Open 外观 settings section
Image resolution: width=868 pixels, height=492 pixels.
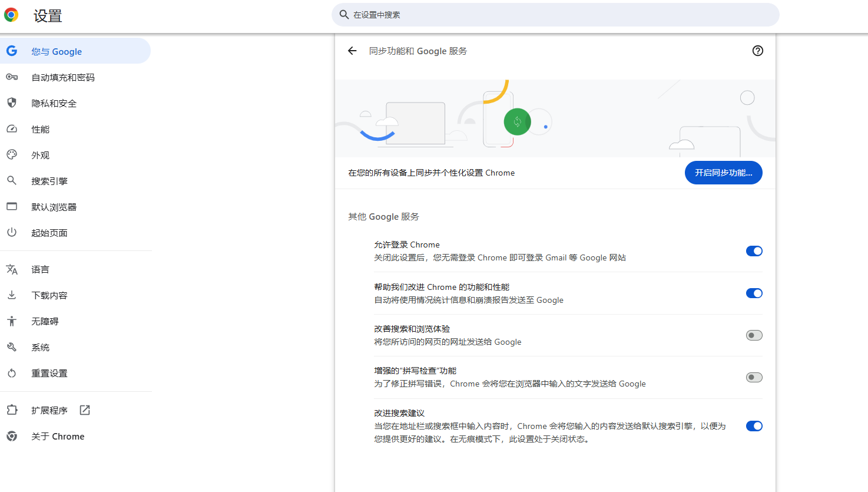(75, 155)
